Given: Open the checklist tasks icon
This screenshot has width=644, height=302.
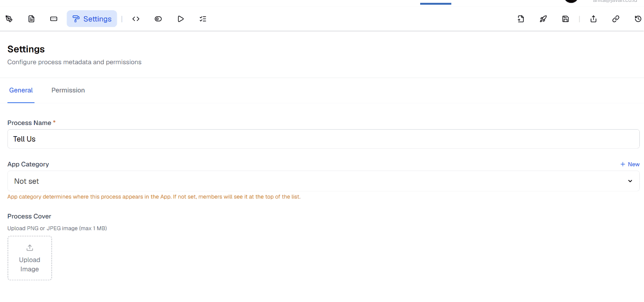Looking at the screenshot, I should 203,19.
